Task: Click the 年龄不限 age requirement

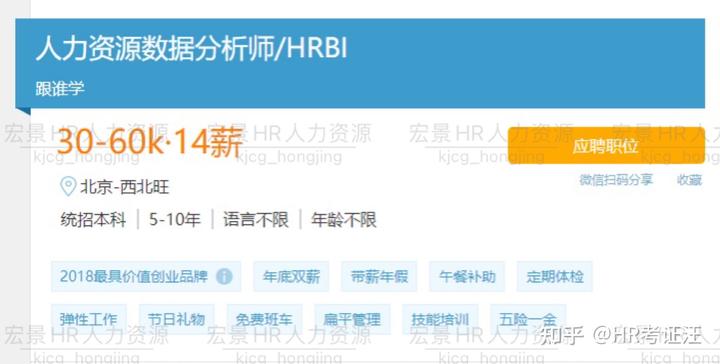Action: (343, 219)
